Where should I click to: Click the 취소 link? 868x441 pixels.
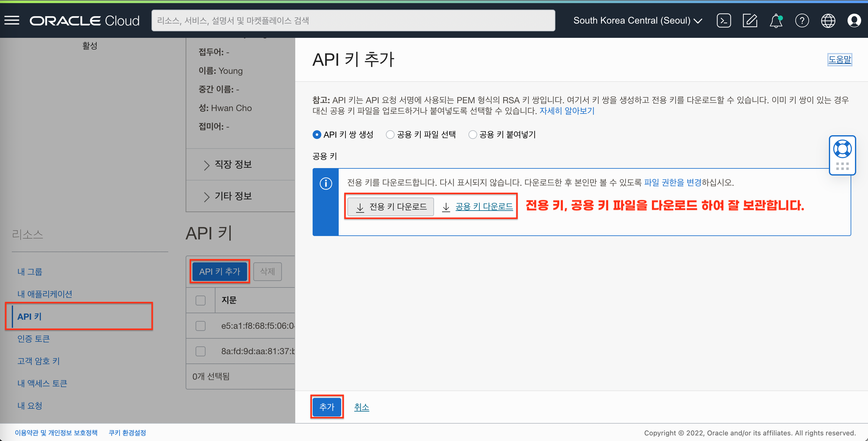[x=362, y=407]
